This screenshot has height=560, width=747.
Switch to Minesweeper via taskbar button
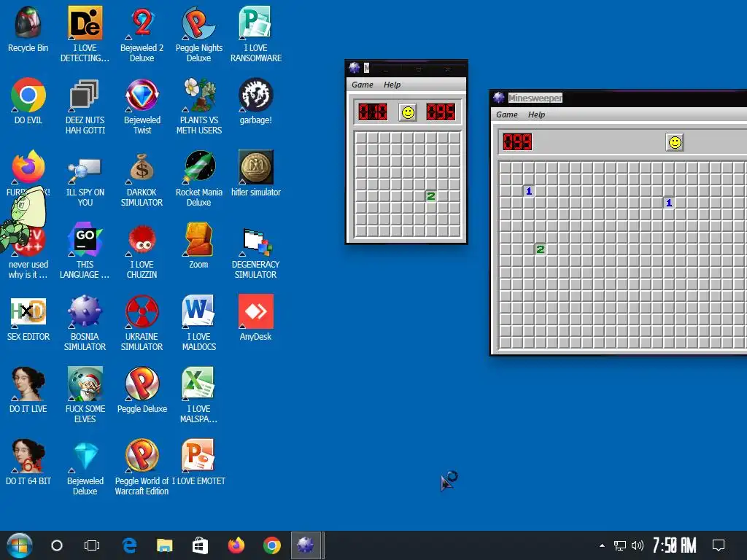pyautogui.click(x=307, y=545)
